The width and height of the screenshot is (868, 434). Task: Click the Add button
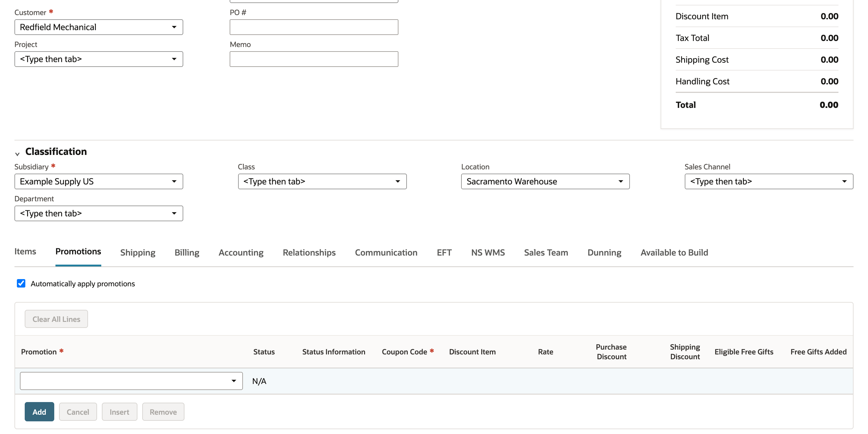click(39, 412)
